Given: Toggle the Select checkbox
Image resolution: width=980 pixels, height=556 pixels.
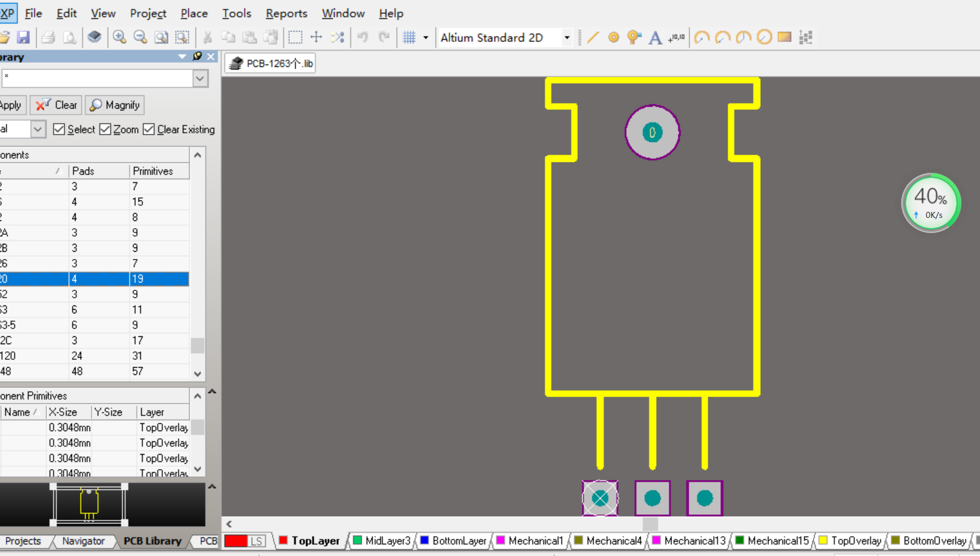Looking at the screenshot, I should (x=59, y=129).
